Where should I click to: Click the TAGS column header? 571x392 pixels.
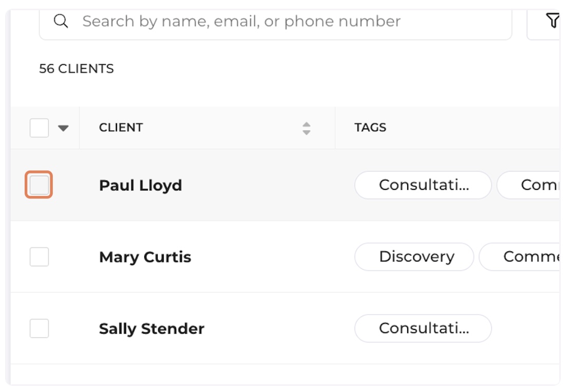370,127
